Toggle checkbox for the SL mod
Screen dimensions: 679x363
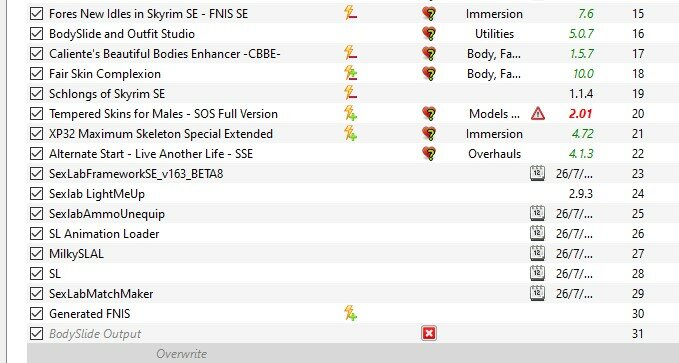(x=36, y=273)
